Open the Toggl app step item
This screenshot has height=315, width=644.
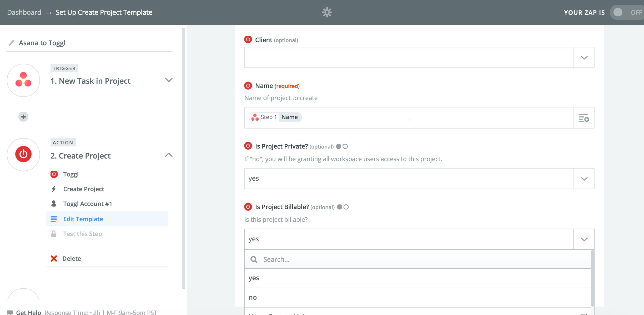(107, 174)
